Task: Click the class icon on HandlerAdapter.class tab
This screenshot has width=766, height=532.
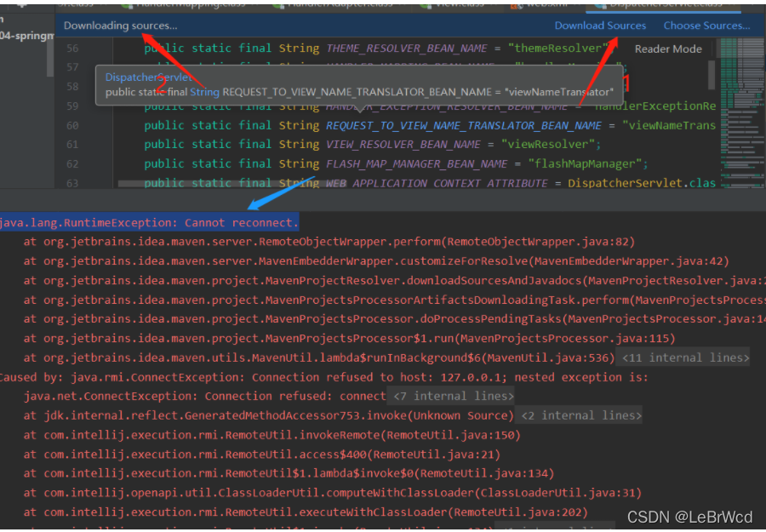Action: tap(278, 4)
